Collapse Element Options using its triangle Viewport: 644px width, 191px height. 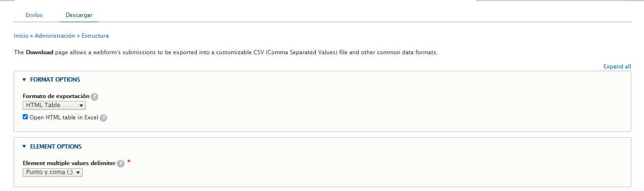click(24, 147)
